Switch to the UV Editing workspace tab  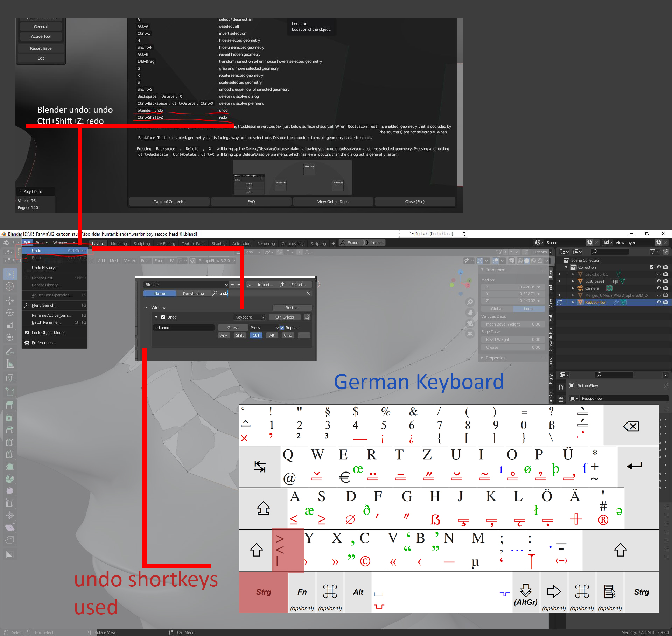tap(166, 244)
